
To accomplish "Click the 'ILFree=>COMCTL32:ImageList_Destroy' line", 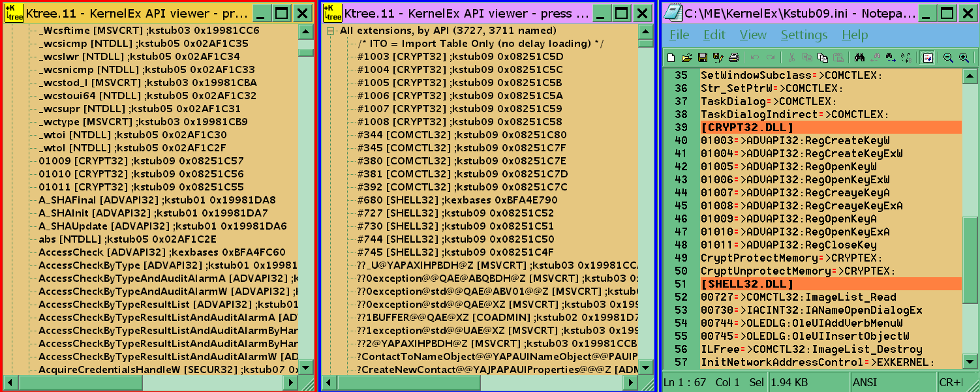I will [x=812, y=350].
